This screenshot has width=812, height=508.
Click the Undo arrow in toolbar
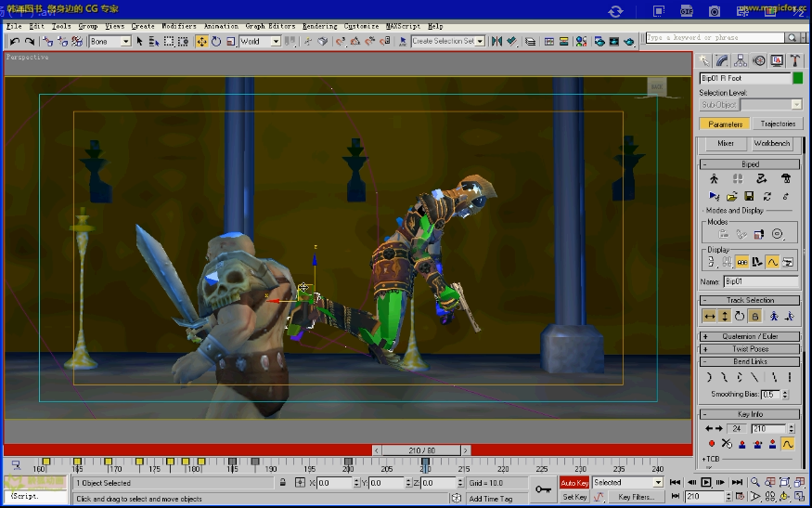tap(15, 42)
